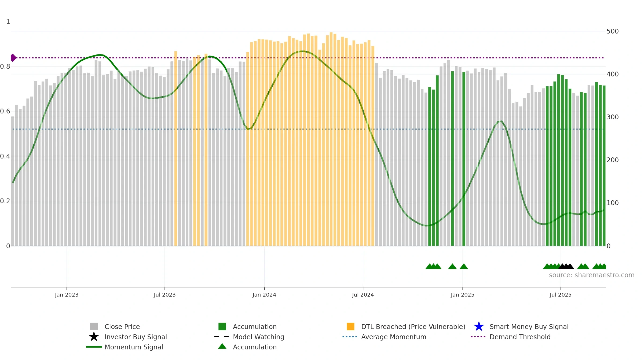Click the sharemaestro.com source text
The image size is (644, 362).
click(x=592, y=275)
